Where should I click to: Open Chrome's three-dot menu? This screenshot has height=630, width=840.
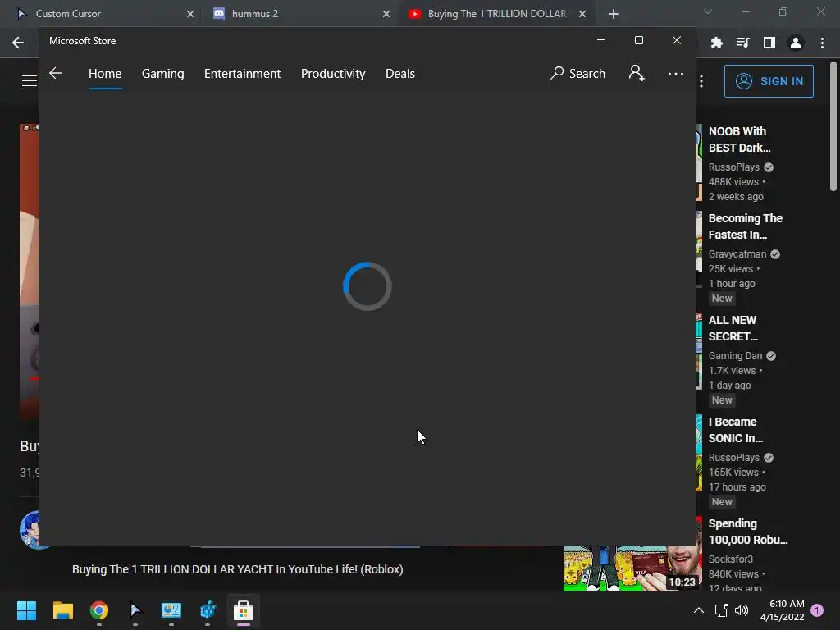coord(822,43)
